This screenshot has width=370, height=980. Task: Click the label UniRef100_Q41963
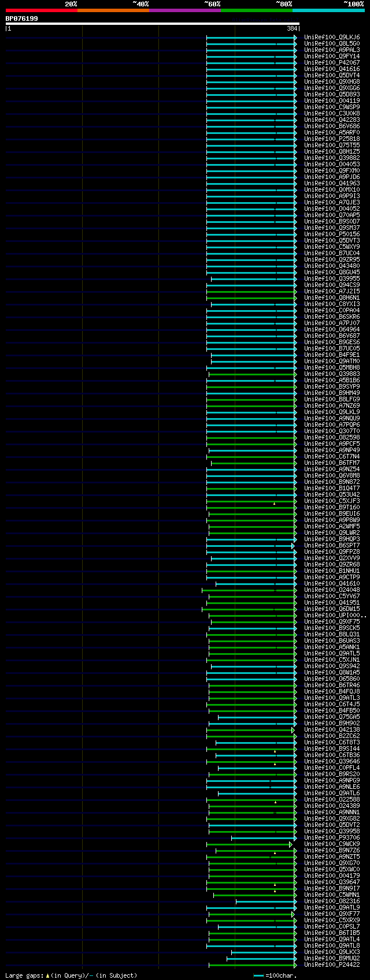tap(332, 183)
